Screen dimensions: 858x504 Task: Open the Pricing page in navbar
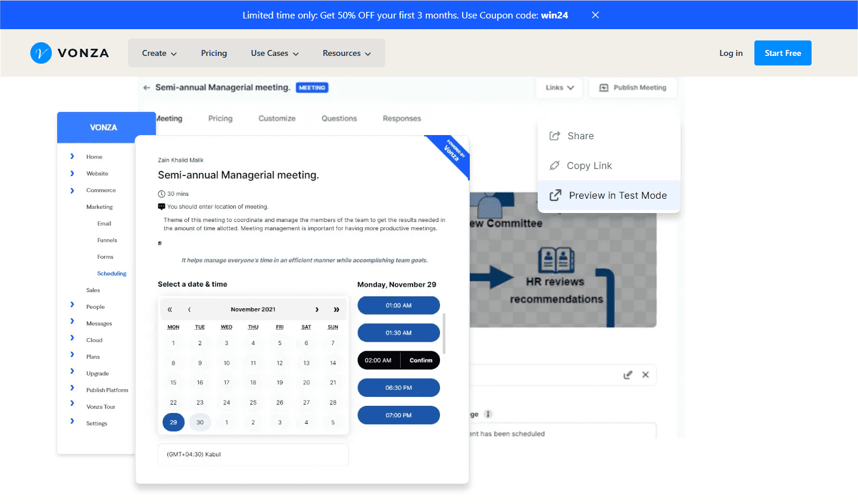[x=214, y=53]
